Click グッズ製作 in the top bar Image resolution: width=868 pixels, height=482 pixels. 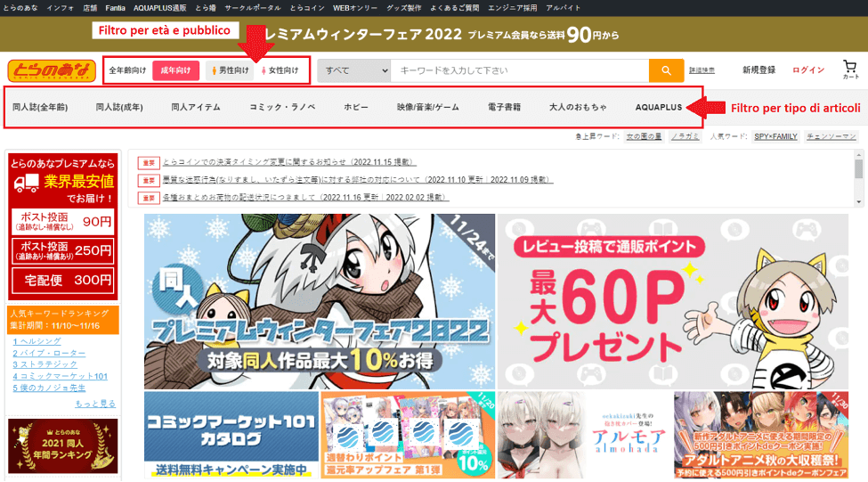[404, 8]
